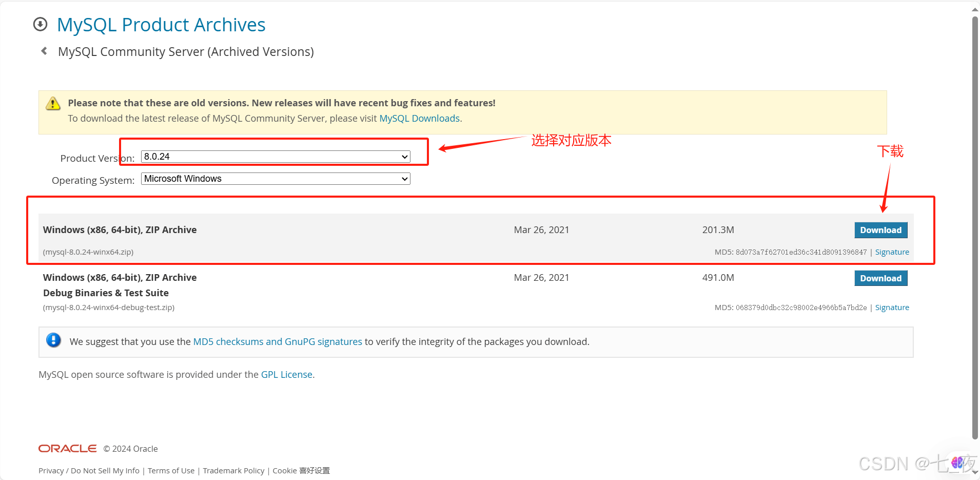Open the GPL License link
Screen dimensions: 980x480
286,375
